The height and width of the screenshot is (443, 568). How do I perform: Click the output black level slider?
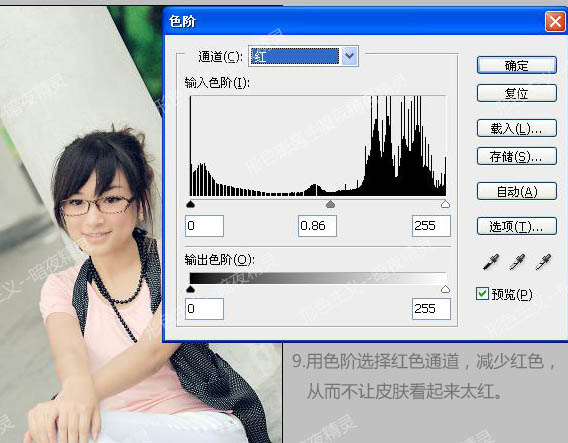pyautogui.click(x=190, y=289)
